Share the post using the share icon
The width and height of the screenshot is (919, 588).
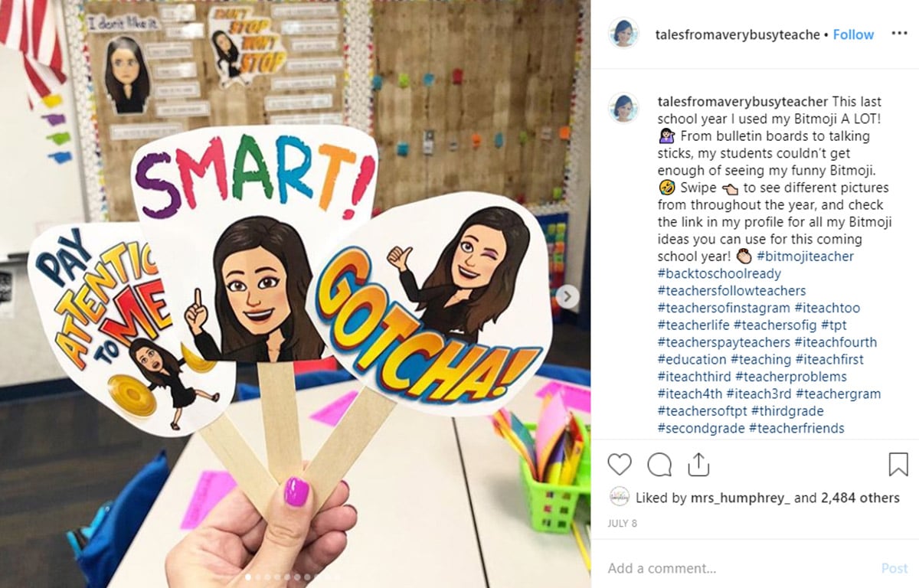(x=697, y=464)
